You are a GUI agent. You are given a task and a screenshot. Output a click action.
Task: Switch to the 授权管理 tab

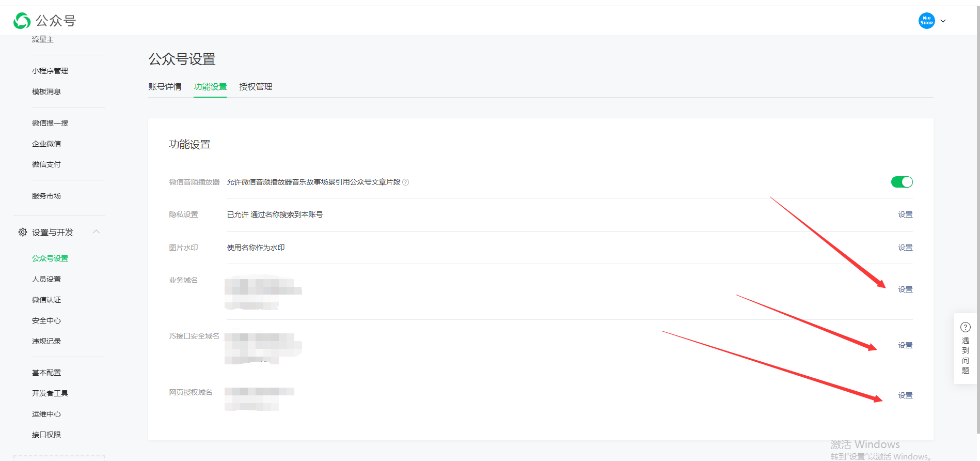coord(256,87)
